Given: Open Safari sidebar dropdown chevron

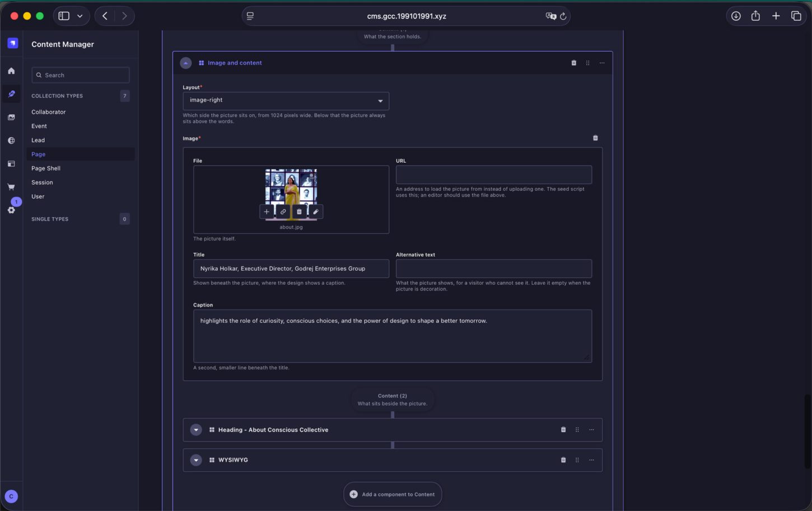Looking at the screenshot, I should pyautogui.click(x=80, y=16).
